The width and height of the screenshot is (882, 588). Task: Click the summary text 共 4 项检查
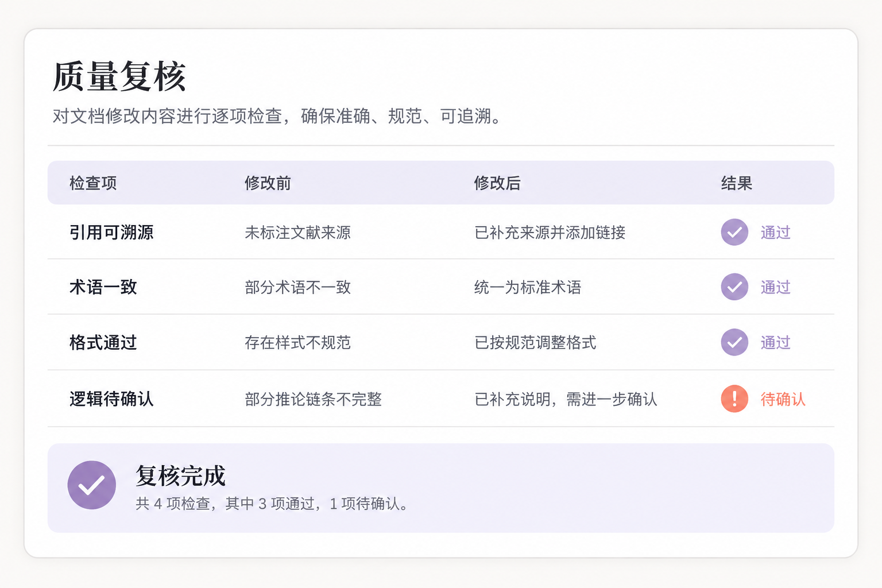coord(173,504)
